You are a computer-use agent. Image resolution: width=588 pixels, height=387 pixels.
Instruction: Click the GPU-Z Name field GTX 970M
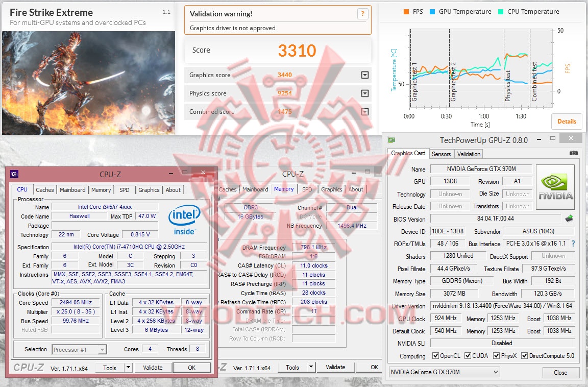tap(481, 169)
